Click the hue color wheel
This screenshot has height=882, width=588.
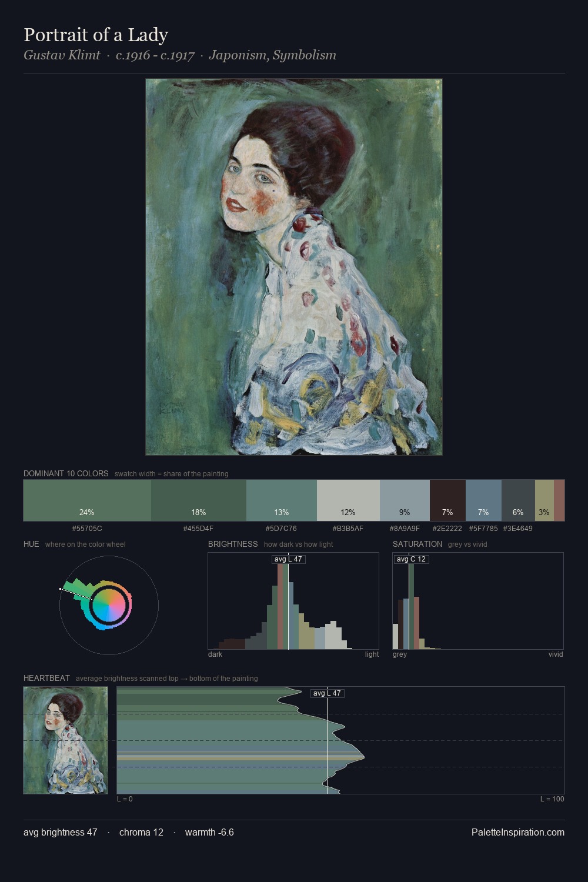tap(109, 605)
